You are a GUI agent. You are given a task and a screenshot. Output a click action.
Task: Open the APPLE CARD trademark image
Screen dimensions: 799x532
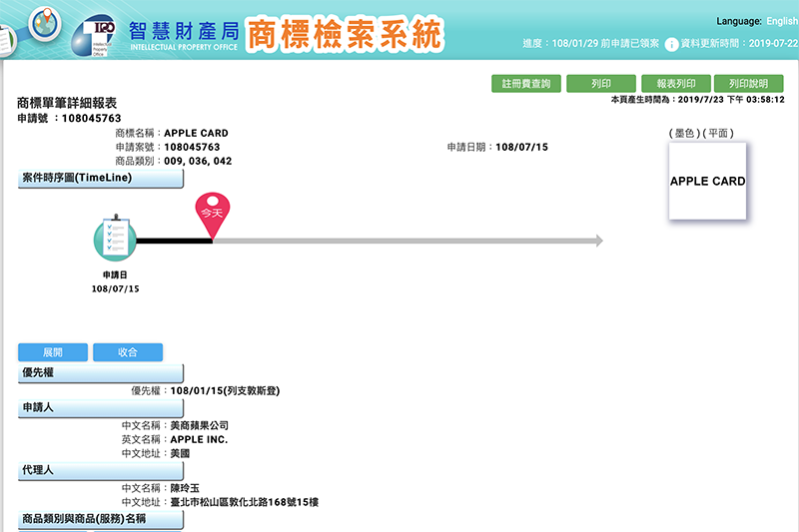tap(707, 182)
